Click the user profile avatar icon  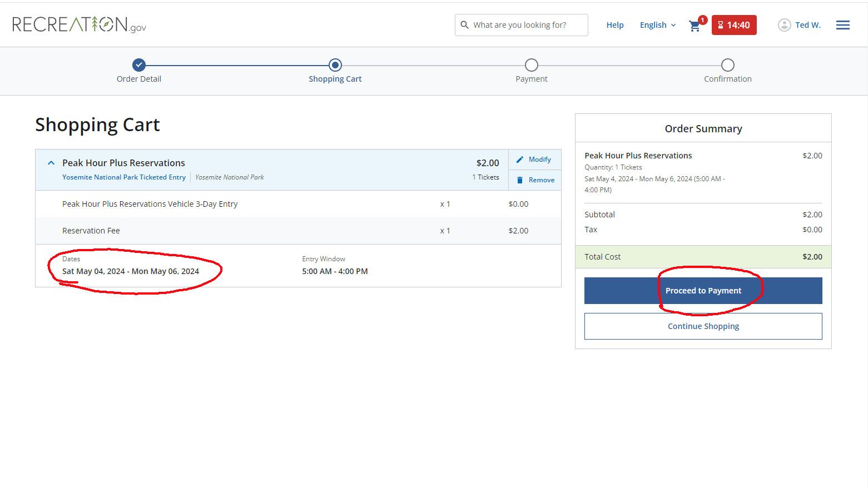pyautogui.click(x=784, y=25)
